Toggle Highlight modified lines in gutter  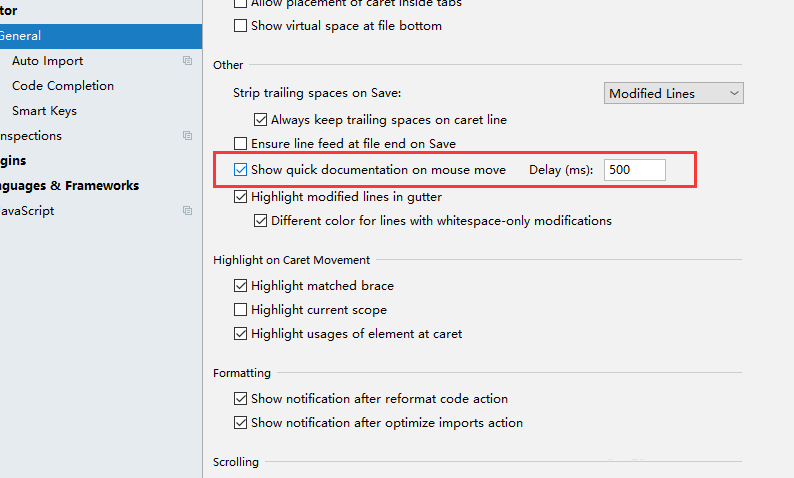240,197
